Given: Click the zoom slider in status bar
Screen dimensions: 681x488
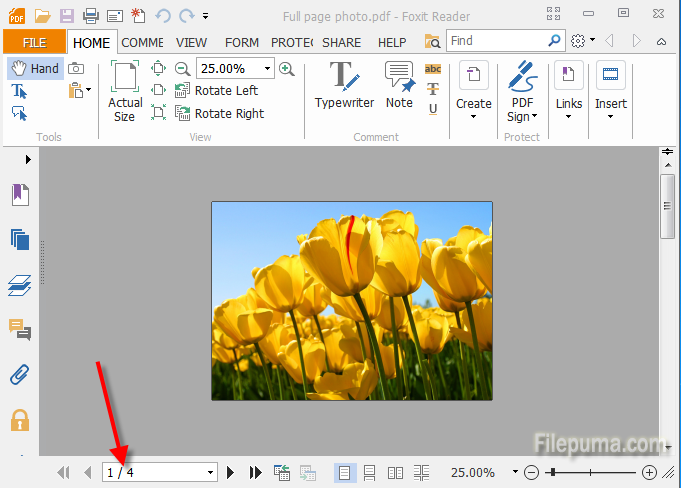Looking at the screenshot, I should point(590,472).
